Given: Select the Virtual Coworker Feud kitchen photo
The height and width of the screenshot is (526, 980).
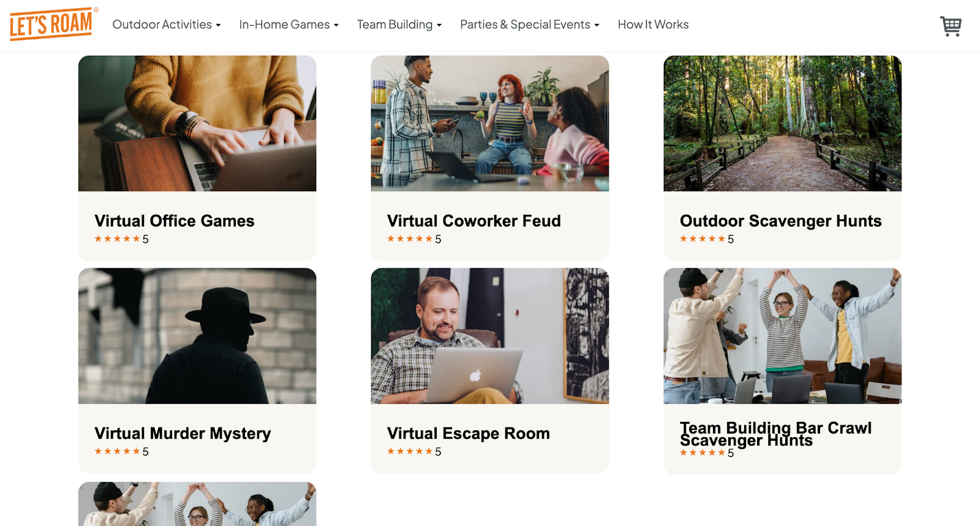Looking at the screenshot, I should tap(490, 124).
